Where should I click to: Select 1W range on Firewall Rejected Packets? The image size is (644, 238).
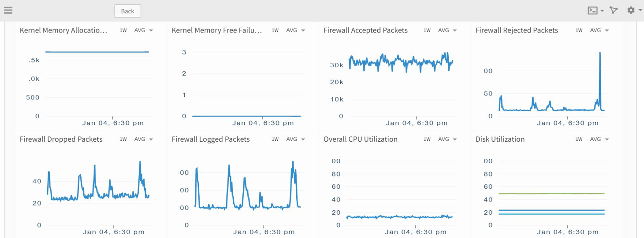(579, 30)
